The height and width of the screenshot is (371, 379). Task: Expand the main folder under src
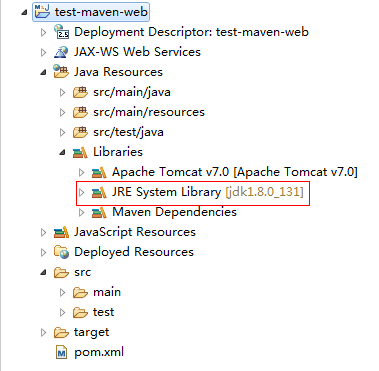[x=62, y=292]
